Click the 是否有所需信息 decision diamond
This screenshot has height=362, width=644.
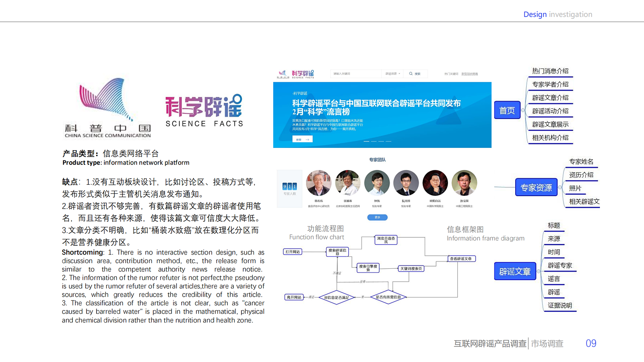point(388,297)
